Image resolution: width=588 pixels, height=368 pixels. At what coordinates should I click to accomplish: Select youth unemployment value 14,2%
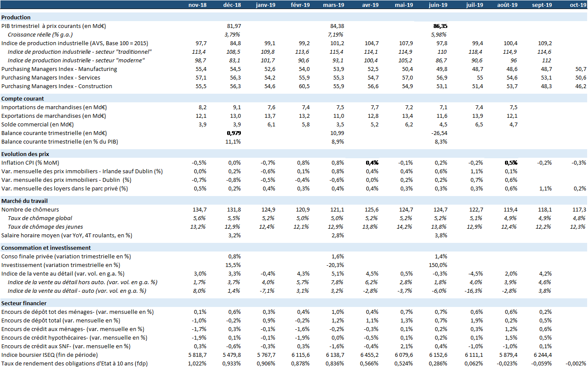(x=404, y=227)
